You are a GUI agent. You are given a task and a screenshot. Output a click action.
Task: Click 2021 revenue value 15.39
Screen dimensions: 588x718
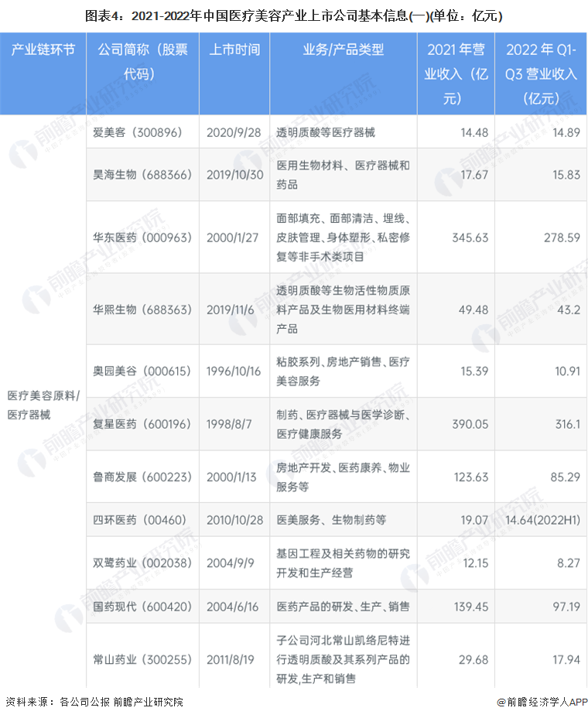click(x=474, y=371)
